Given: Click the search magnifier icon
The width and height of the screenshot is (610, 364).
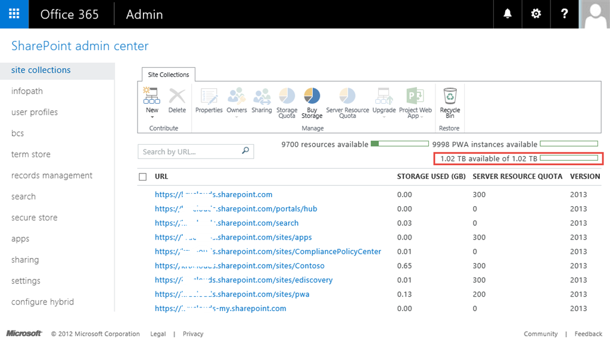Looking at the screenshot, I should 245,151.
